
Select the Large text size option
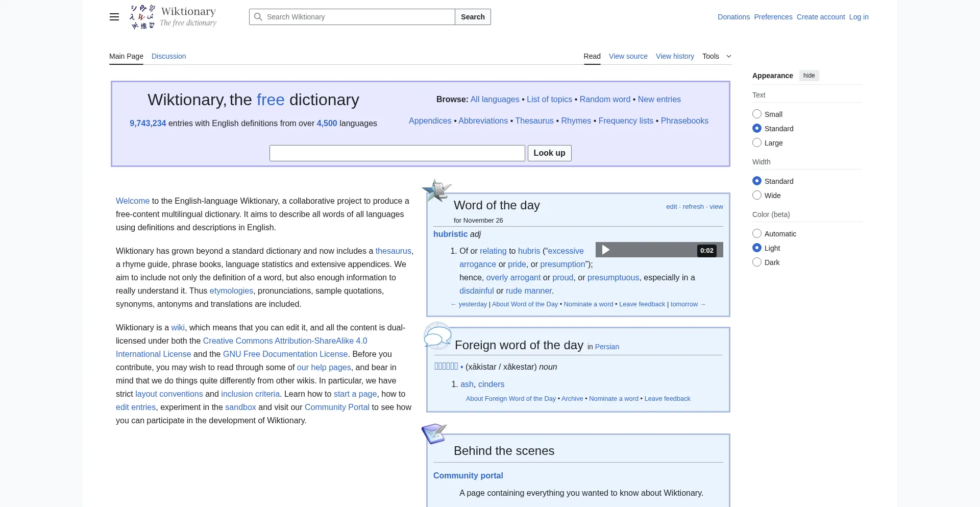(x=757, y=143)
